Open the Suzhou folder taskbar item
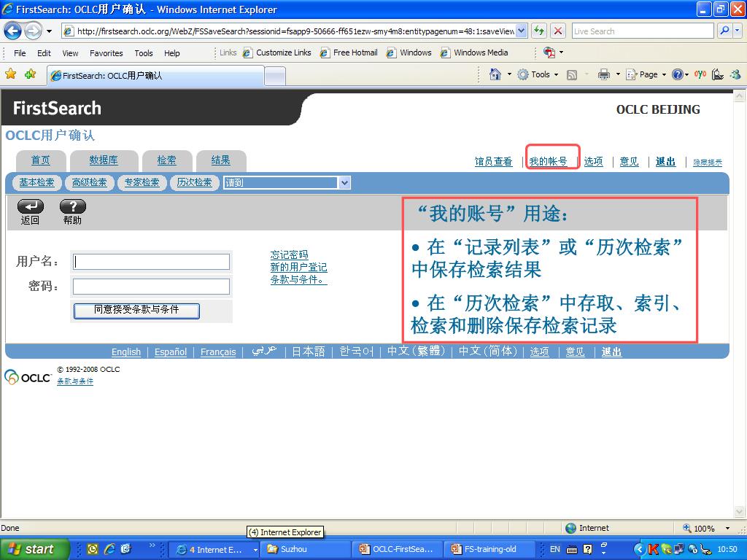 point(306,549)
